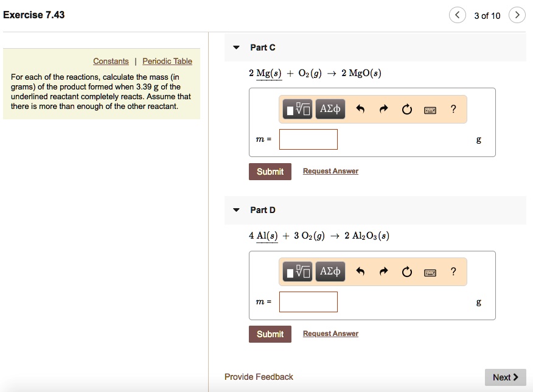The width and height of the screenshot is (533, 392).
Task: Open the ΑΣΦ Greek symbols palette for Part C
Action: pyautogui.click(x=330, y=109)
